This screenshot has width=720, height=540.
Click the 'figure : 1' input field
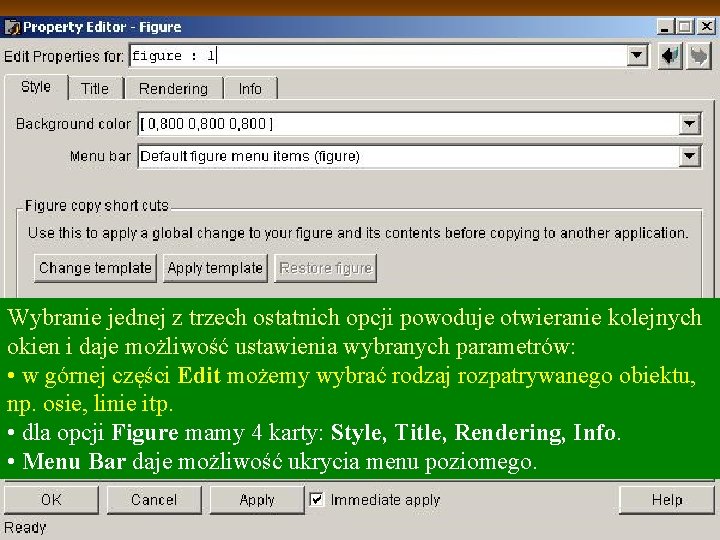tap(378, 56)
